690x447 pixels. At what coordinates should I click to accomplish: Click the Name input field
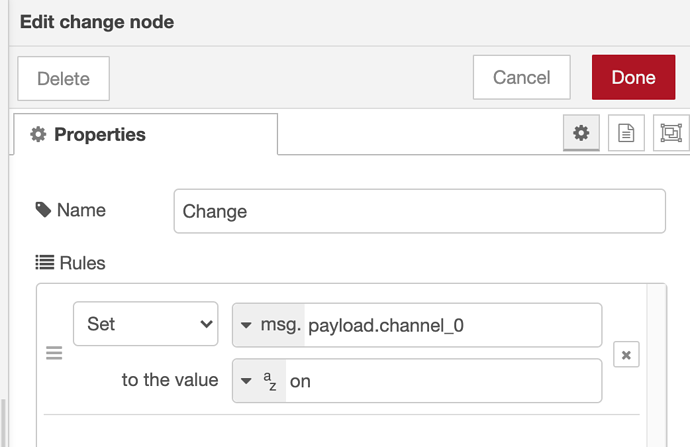click(419, 211)
